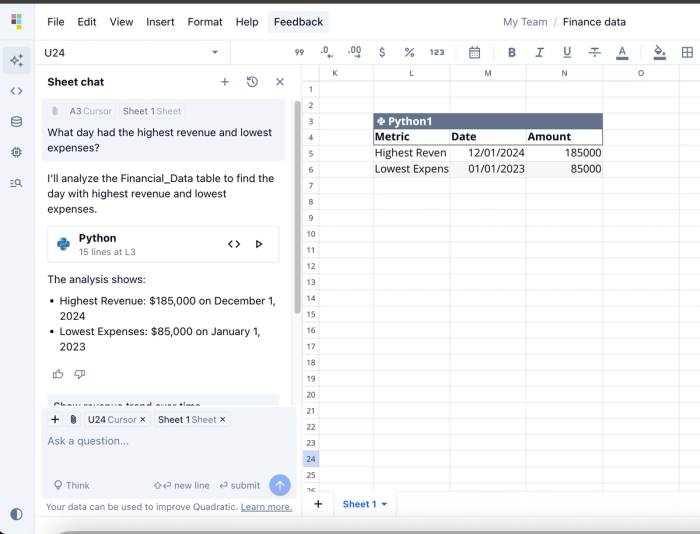Close the Sheet chat panel
Screen dimensions: 700x534
click(x=280, y=82)
